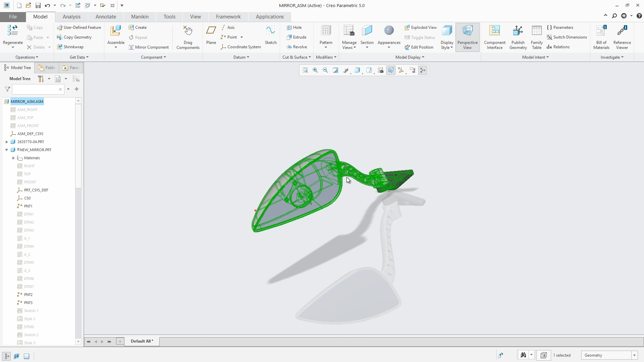
Task: Expand the Operations group menu
Action: [27, 57]
